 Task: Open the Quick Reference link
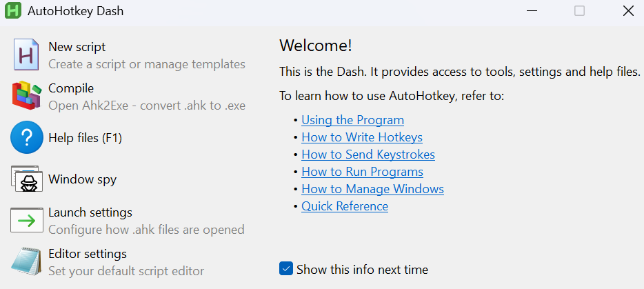coord(345,206)
